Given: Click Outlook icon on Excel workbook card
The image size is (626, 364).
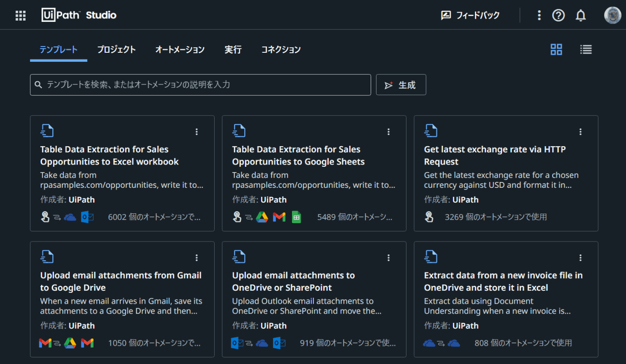Looking at the screenshot, I should [x=87, y=217].
